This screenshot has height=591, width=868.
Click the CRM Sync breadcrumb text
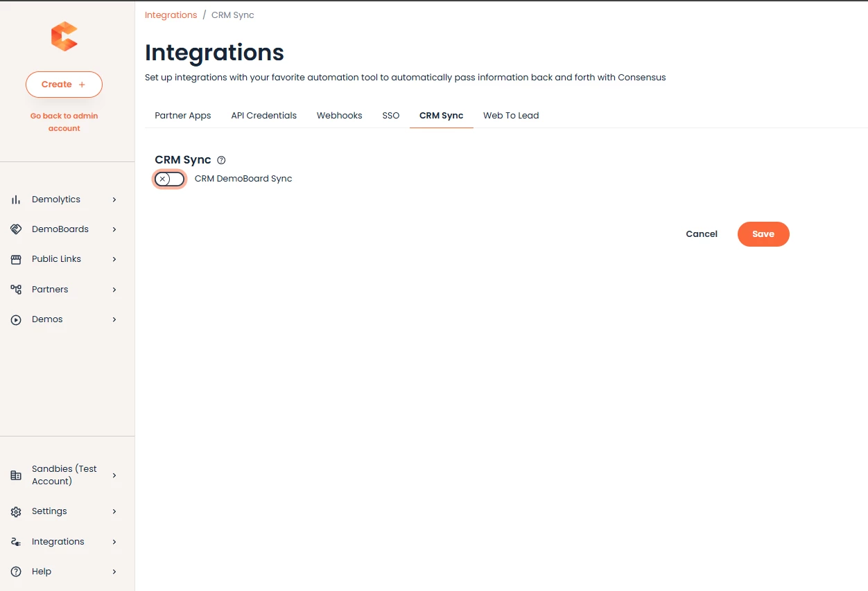click(x=233, y=15)
